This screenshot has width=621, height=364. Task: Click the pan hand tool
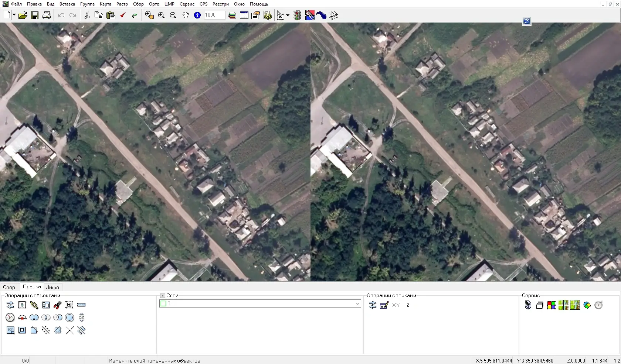tap(185, 15)
